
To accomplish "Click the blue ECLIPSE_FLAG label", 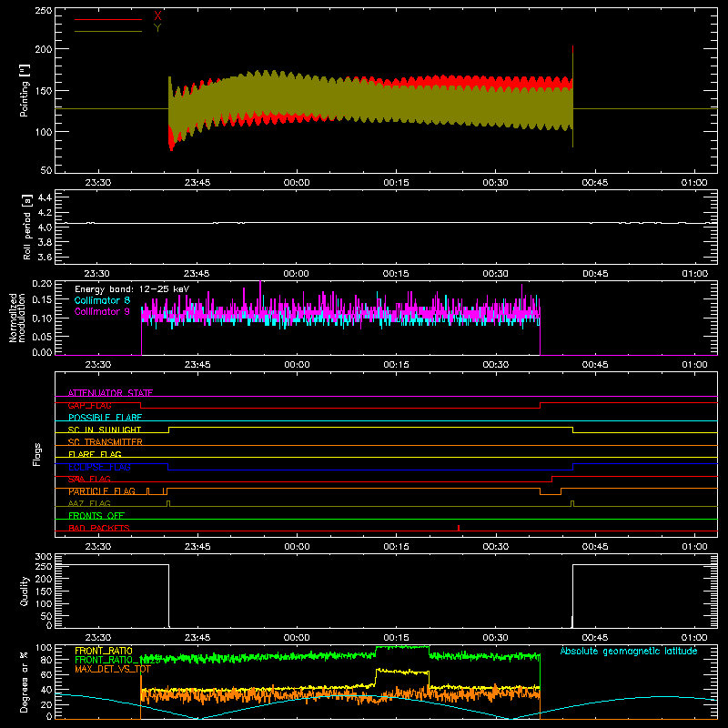I will click(x=99, y=467).
